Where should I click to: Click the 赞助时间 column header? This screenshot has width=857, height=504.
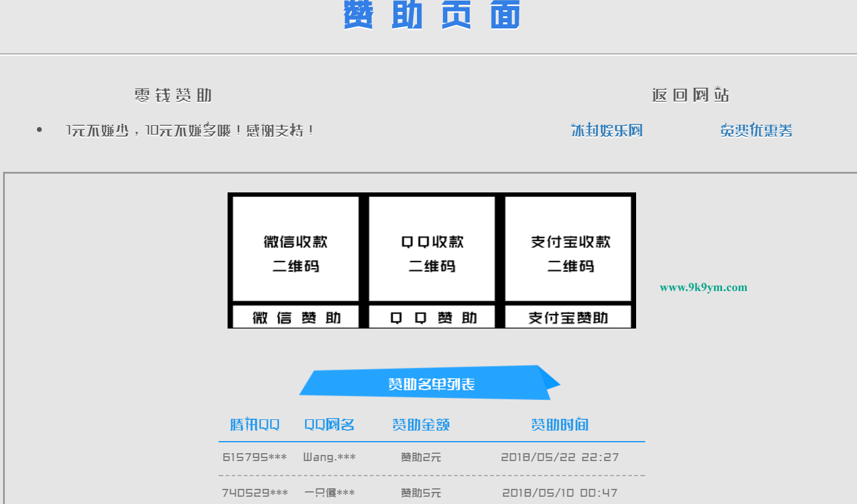(x=560, y=424)
